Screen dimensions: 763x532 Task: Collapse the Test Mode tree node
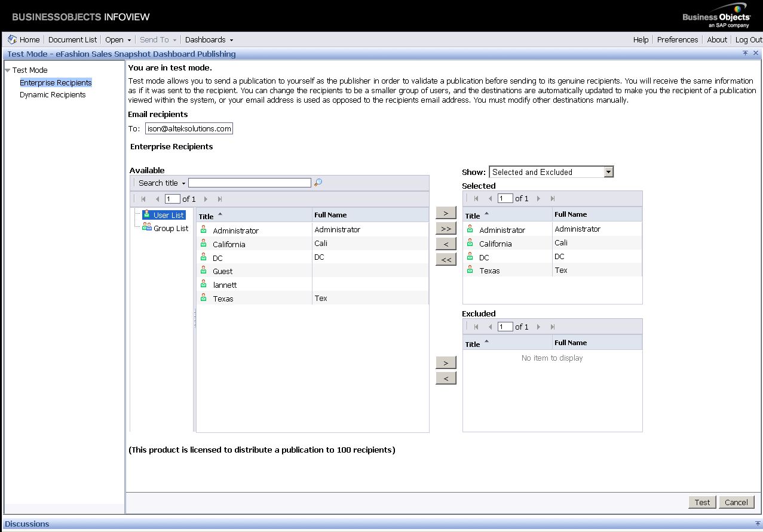point(8,70)
